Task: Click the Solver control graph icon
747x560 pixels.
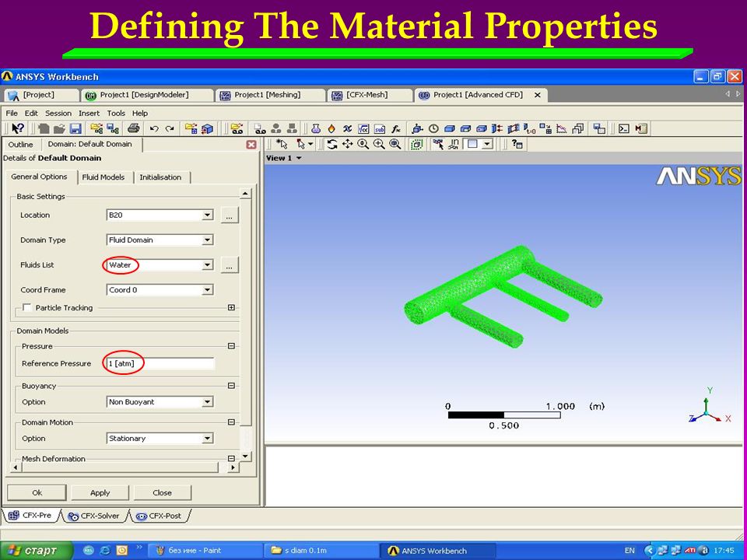Action: [562, 128]
